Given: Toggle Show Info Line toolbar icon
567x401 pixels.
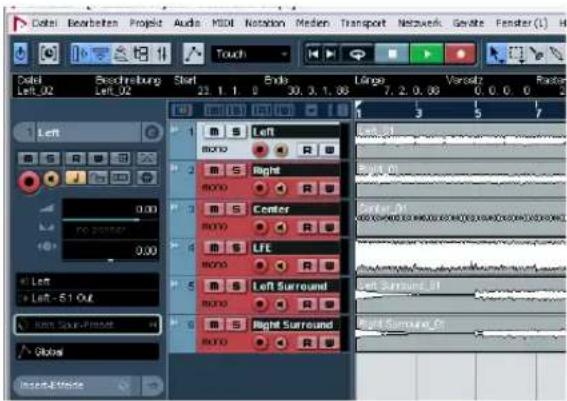Looking at the screenshot, I should click(101, 54).
